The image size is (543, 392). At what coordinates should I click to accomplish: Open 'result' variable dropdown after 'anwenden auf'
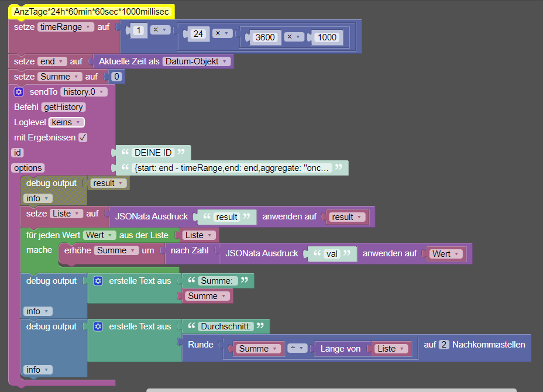347,217
